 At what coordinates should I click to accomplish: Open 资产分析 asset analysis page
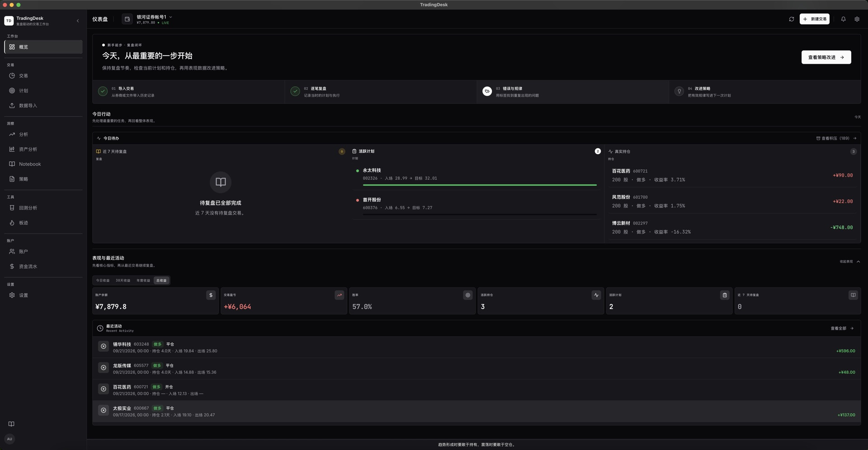coord(43,150)
